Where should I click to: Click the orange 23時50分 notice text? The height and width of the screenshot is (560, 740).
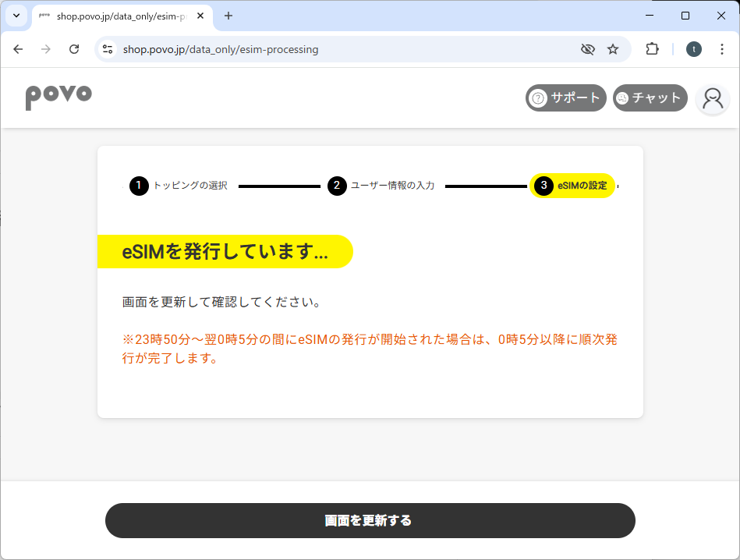[x=370, y=349]
